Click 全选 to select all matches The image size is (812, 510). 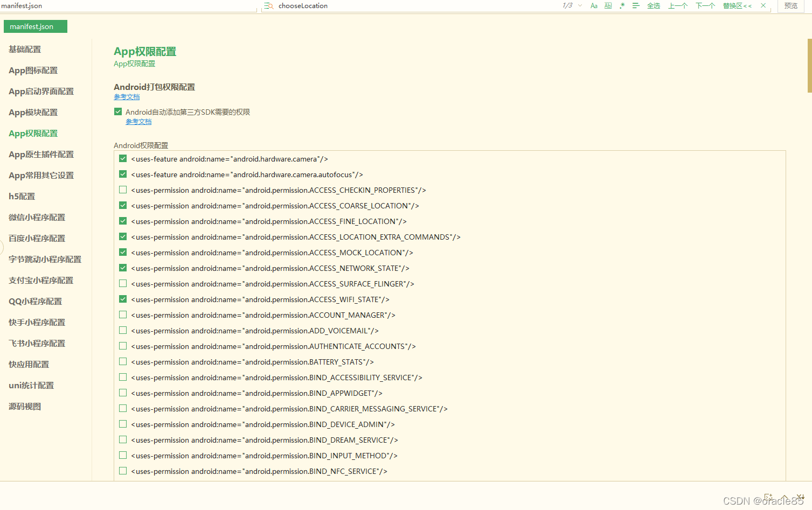point(654,6)
